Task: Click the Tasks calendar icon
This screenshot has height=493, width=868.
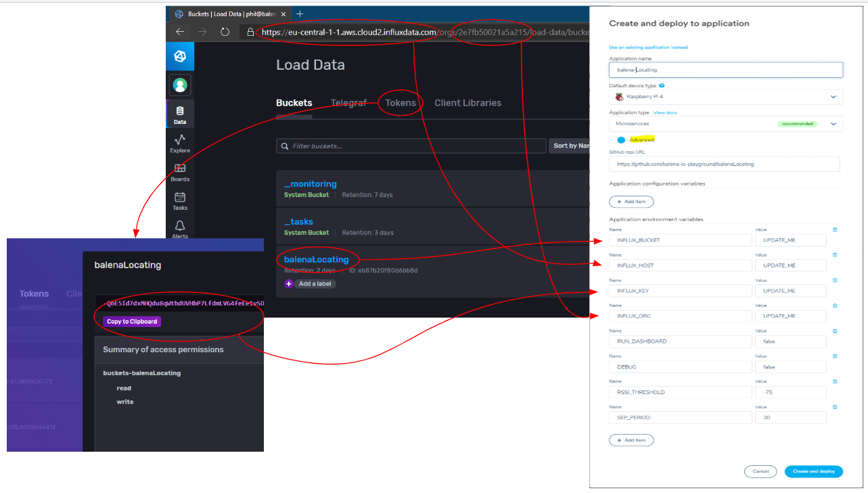Action: click(x=180, y=198)
